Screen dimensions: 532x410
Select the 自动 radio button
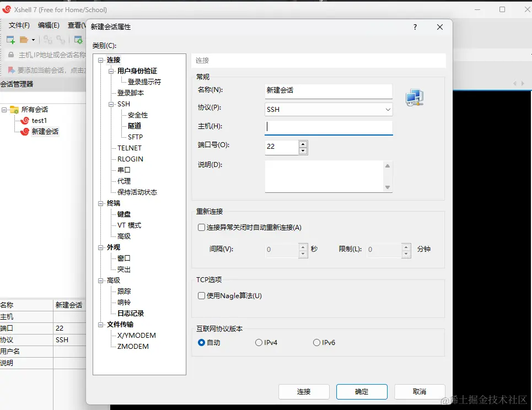click(x=201, y=343)
